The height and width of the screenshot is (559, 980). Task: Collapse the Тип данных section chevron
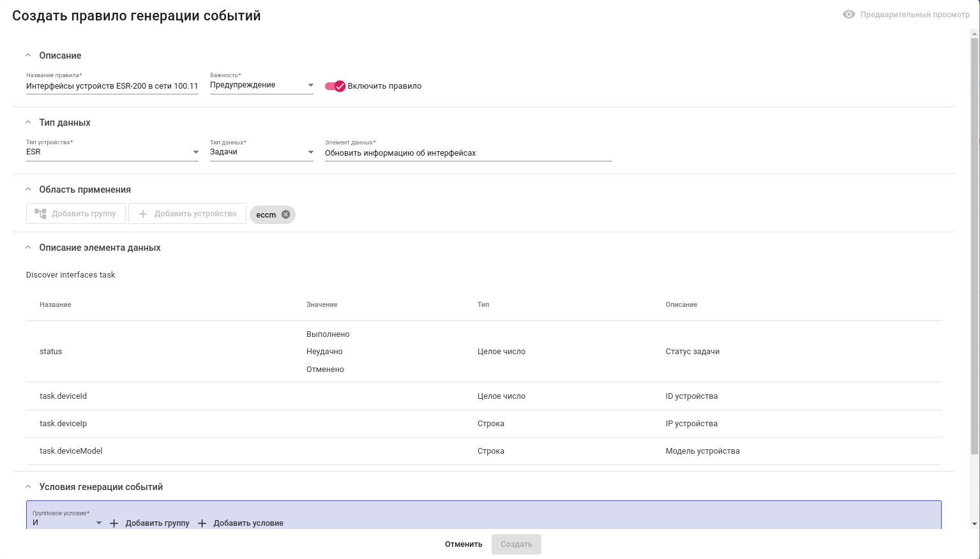point(28,123)
